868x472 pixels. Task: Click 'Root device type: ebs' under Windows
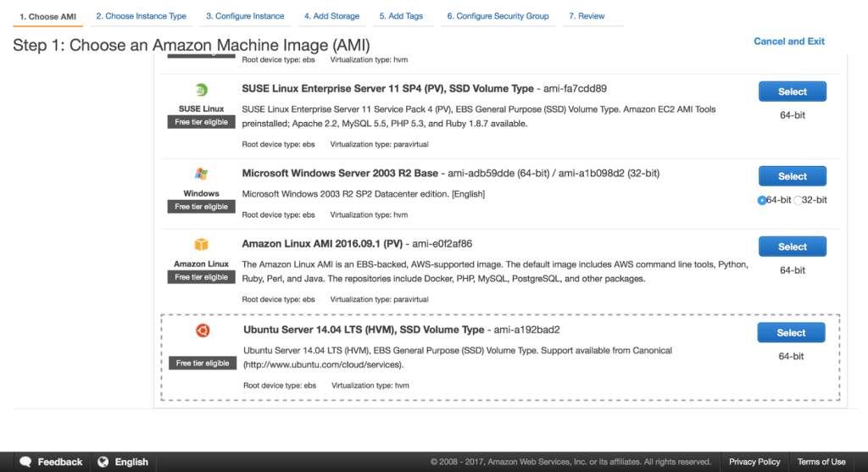(x=278, y=214)
